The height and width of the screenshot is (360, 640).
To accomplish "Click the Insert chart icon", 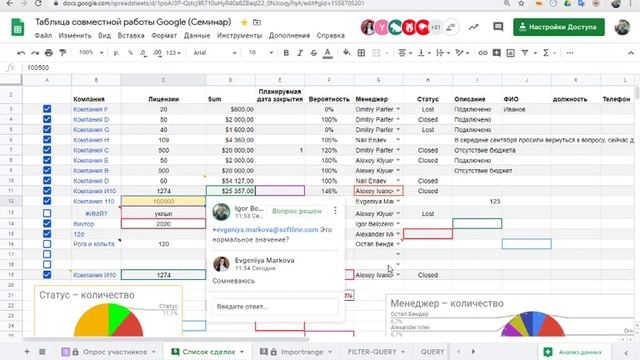I will pyautogui.click(x=511, y=53).
